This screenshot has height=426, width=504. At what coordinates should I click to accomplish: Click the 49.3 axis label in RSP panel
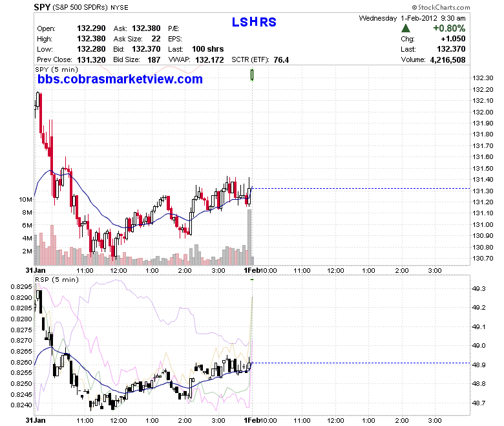pos(479,289)
